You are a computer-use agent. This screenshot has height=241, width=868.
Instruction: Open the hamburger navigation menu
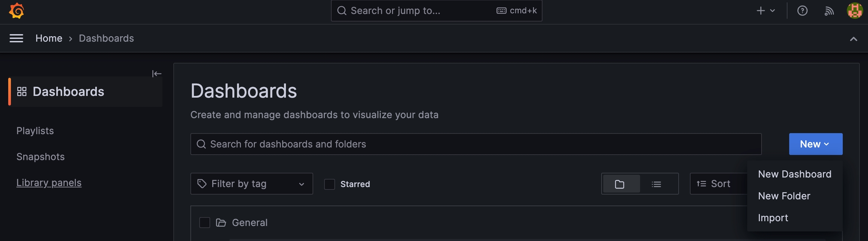(16, 38)
